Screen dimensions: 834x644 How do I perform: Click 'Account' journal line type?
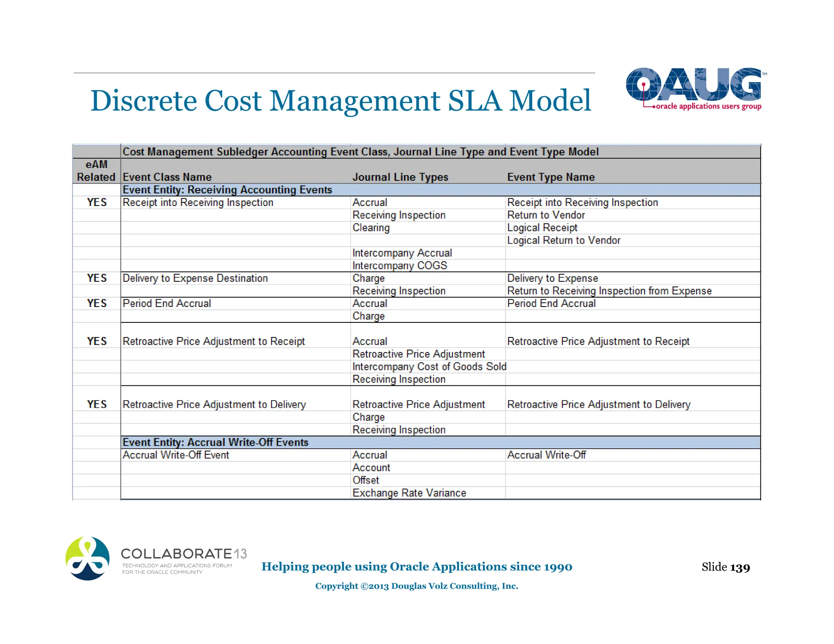371,468
